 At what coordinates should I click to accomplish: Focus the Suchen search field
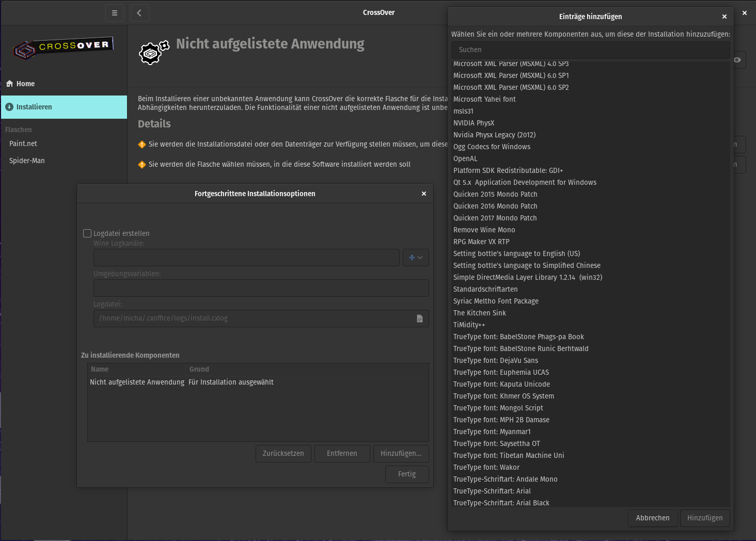(x=590, y=50)
